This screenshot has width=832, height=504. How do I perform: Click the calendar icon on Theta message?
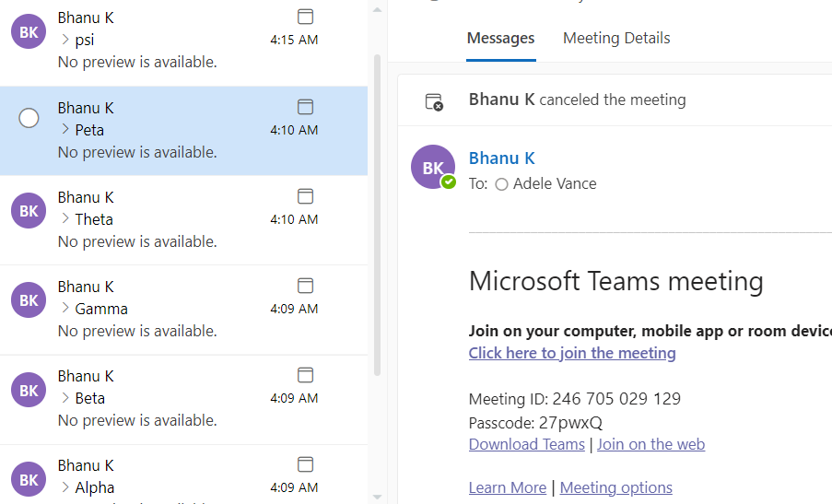coord(306,196)
